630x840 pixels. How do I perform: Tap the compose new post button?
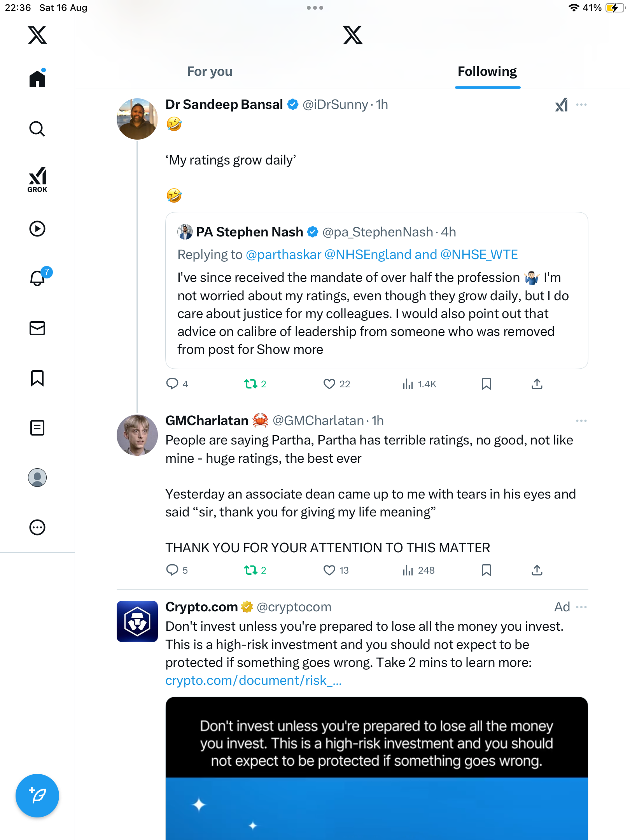click(x=37, y=795)
